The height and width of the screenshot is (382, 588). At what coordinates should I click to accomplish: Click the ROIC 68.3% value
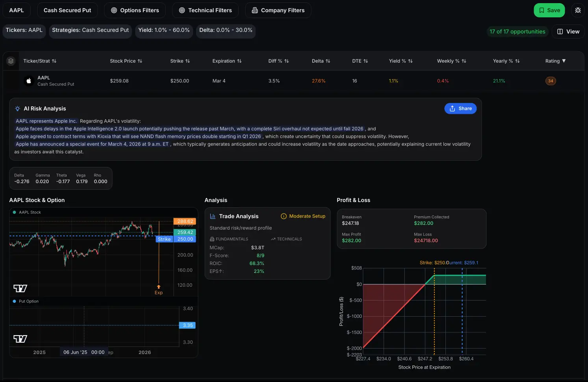[x=257, y=263]
